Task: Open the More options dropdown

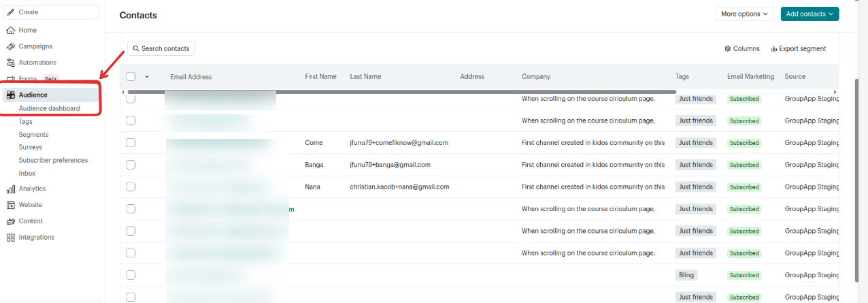Action: click(x=744, y=14)
